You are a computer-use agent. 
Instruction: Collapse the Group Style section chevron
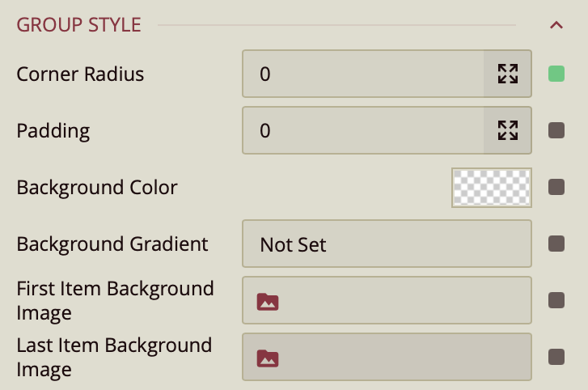pos(556,25)
